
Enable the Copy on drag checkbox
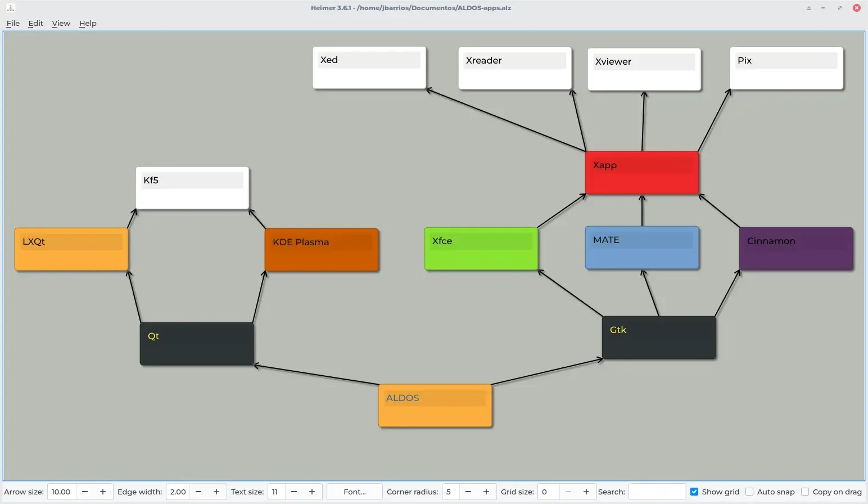(x=805, y=492)
